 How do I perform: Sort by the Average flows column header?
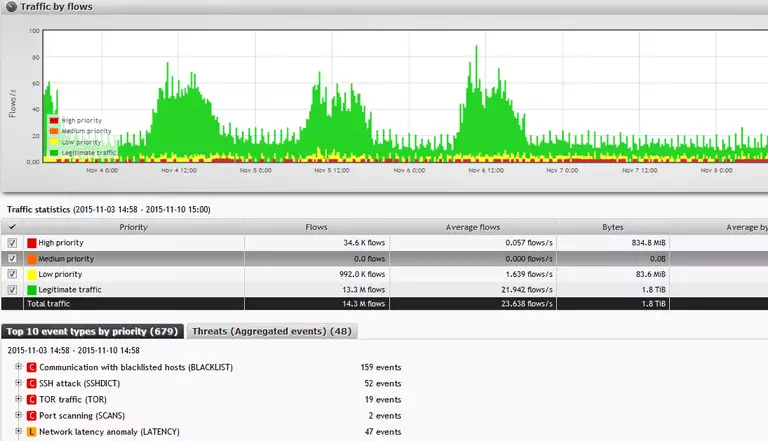473,227
